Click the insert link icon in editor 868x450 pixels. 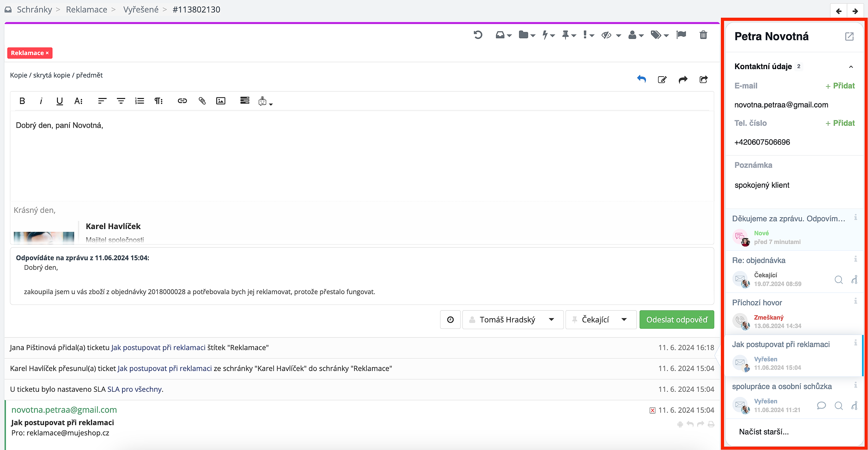click(x=182, y=101)
